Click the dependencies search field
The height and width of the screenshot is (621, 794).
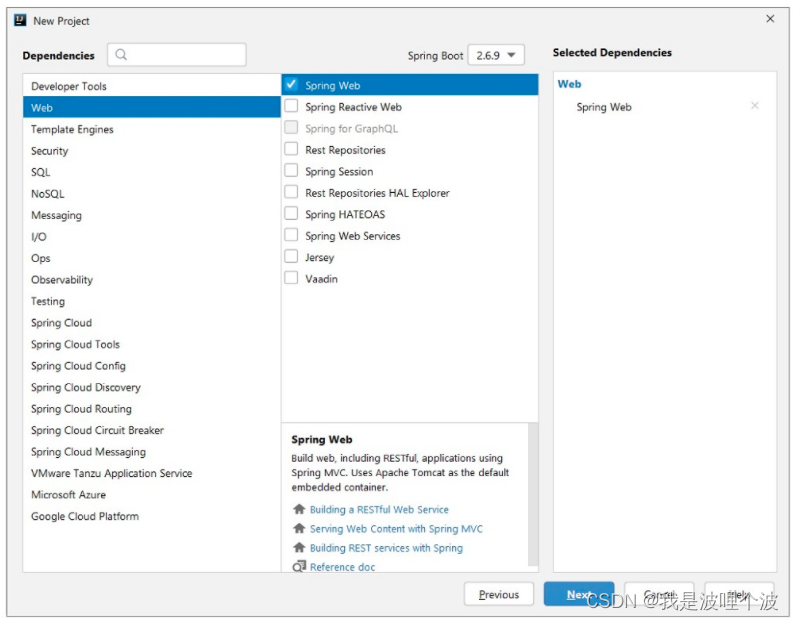tap(177, 55)
